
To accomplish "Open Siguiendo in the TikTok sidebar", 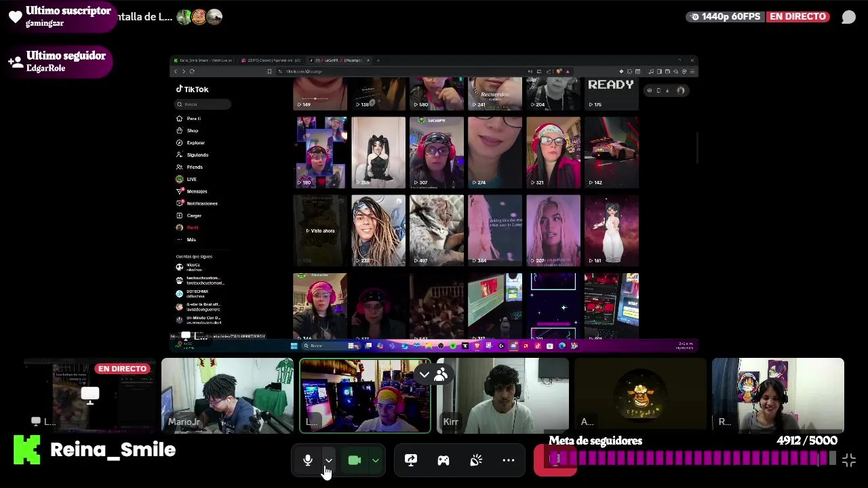I will pyautogui.click(x=197, y=155).
